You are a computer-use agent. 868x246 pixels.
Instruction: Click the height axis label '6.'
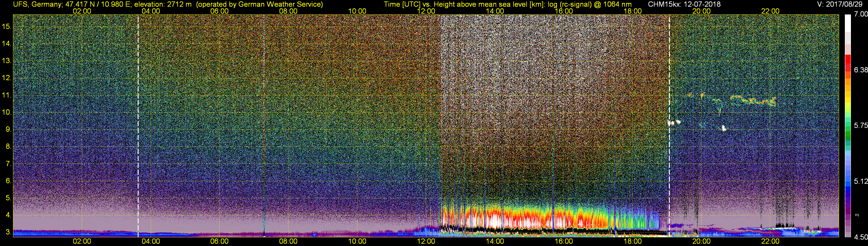click(x=9, y=181)
